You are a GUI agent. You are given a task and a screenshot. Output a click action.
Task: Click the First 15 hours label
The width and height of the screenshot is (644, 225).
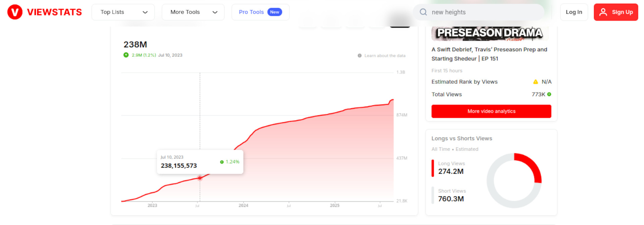pos(447,71)
